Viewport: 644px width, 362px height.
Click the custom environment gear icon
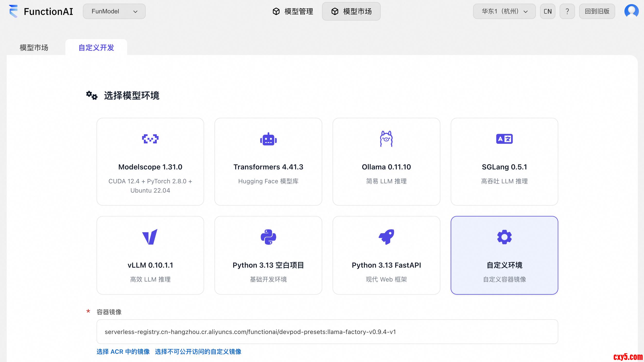(504, 237)
